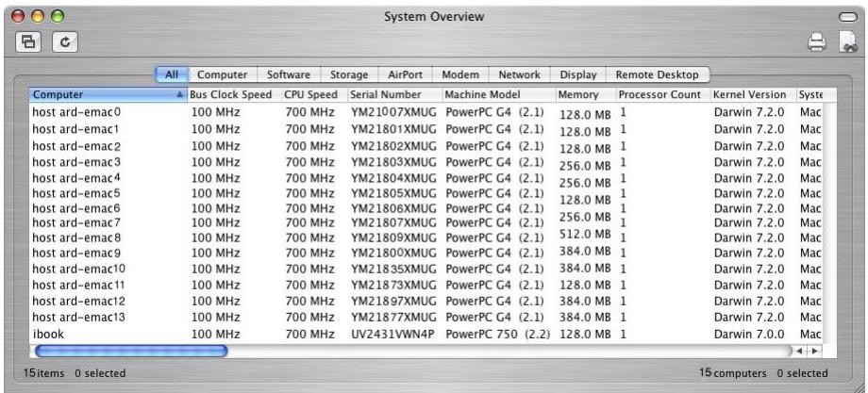Select row host ard-emac8
868x393 pixels.
pyautogui.click(x=426, y=237)
